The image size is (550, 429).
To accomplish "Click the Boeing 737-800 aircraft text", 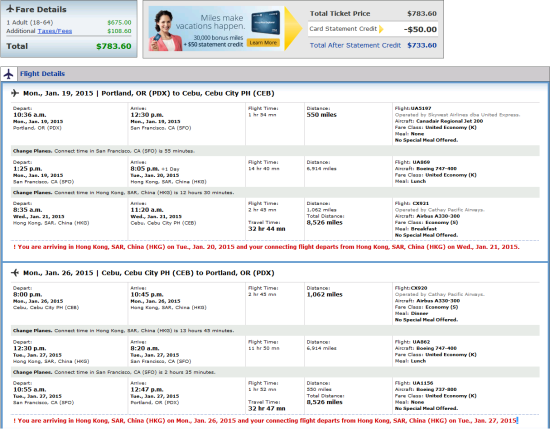I will (x=436, y=389).
